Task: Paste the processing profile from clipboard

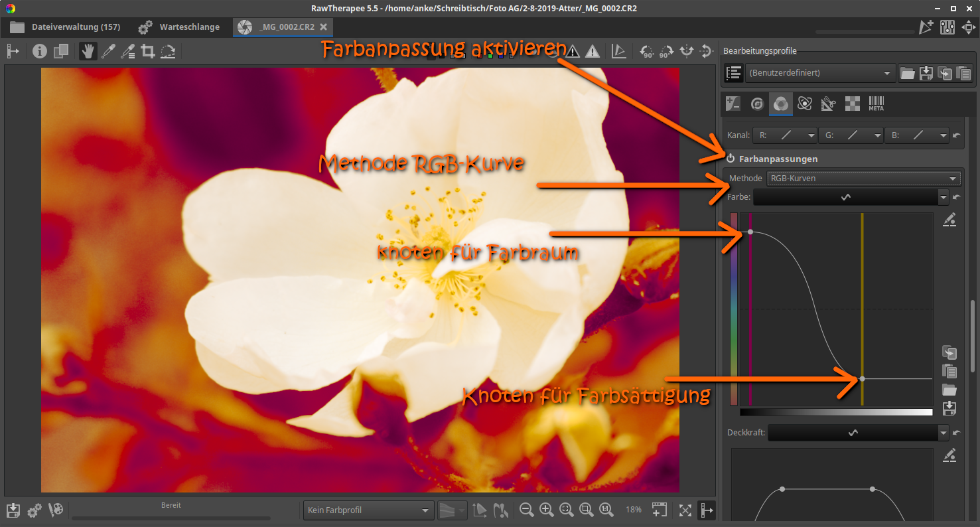Action: point(963,73)
